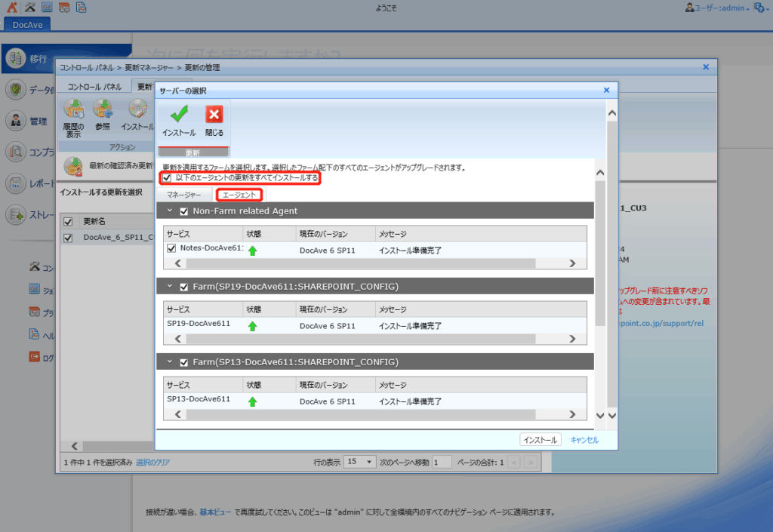This screenshot has width=773, height=532.
Task: Click the green arrow status for Notes-DocAve61
Action: (x=252, y=251)
